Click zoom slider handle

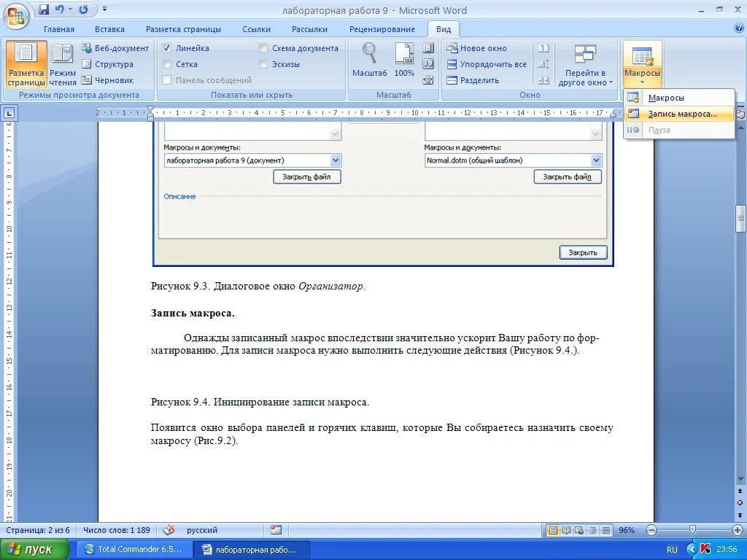tap(692, 530)
